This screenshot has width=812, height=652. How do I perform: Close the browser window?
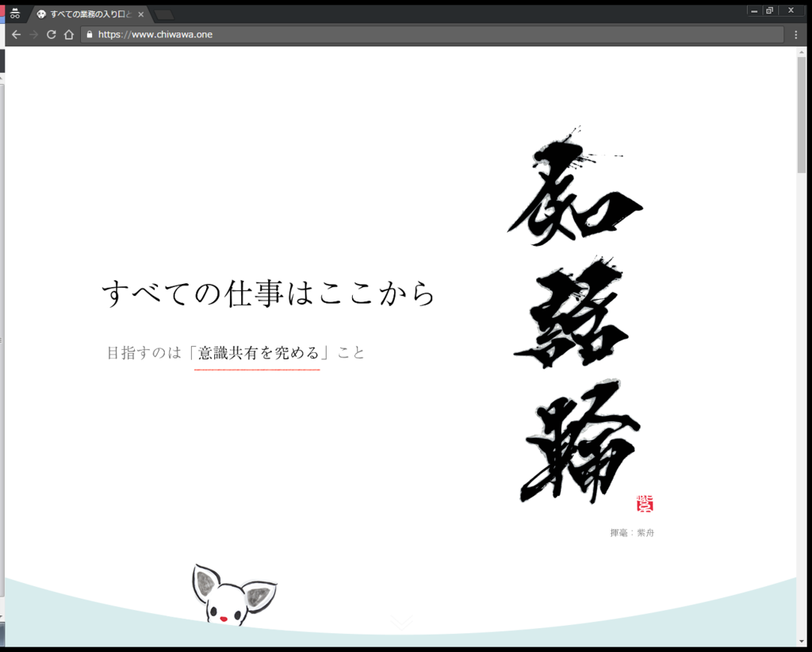[x=791, y=10]
